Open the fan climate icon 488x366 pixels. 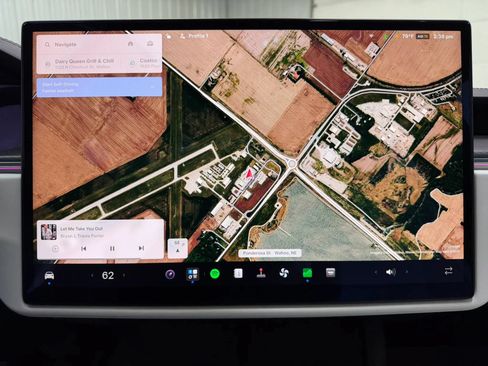click(284, 273)
